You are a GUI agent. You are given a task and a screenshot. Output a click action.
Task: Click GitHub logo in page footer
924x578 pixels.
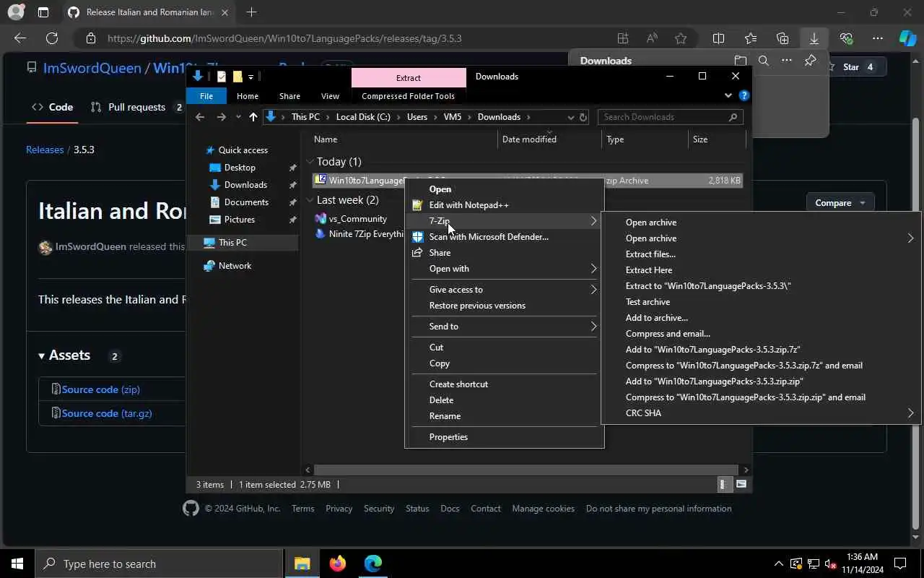(191, 509)
